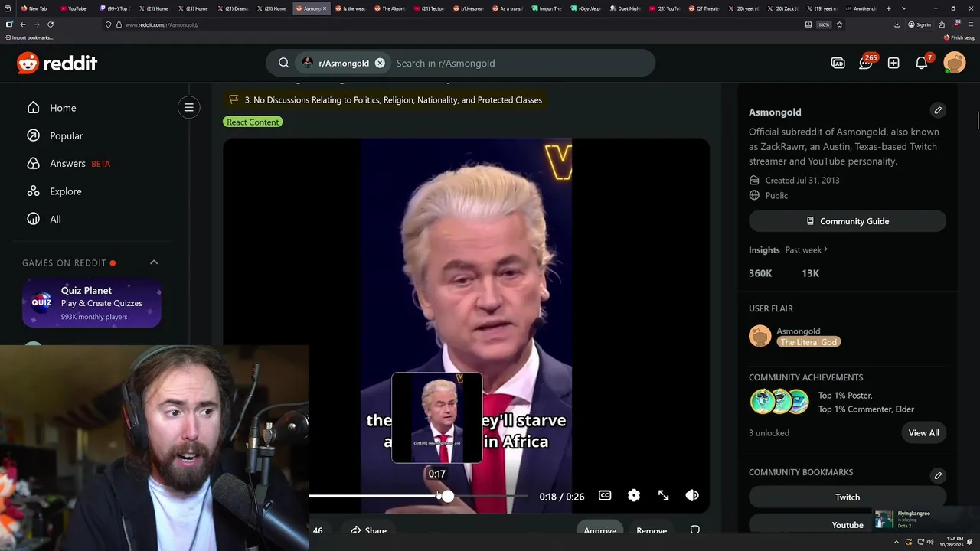This screenshot has width=980, height=551.
Task: Switch to the New Tab browser tab
Action: point(35,8)
